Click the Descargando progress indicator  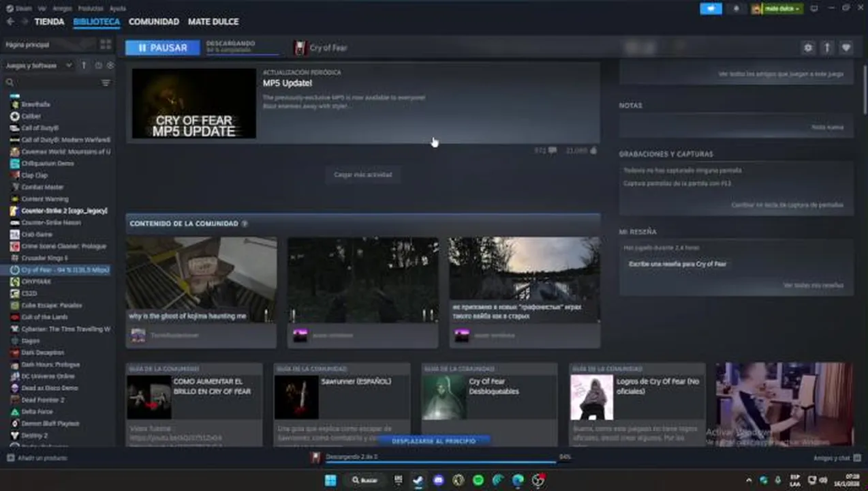point(242,47)
